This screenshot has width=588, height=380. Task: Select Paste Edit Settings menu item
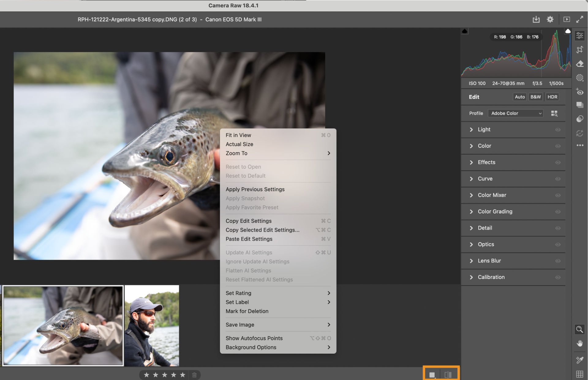pyautogui.click(x=278, y=239)
